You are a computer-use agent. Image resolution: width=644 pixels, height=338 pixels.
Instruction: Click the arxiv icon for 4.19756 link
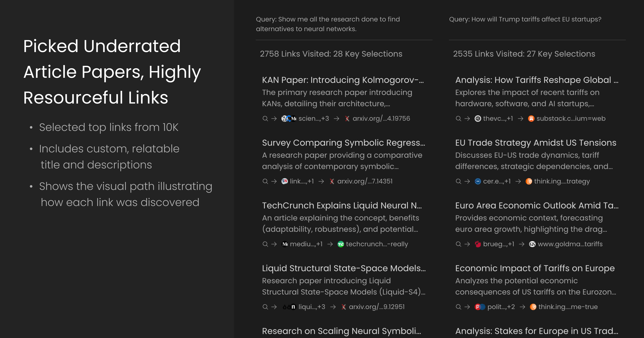click(347, 118)
